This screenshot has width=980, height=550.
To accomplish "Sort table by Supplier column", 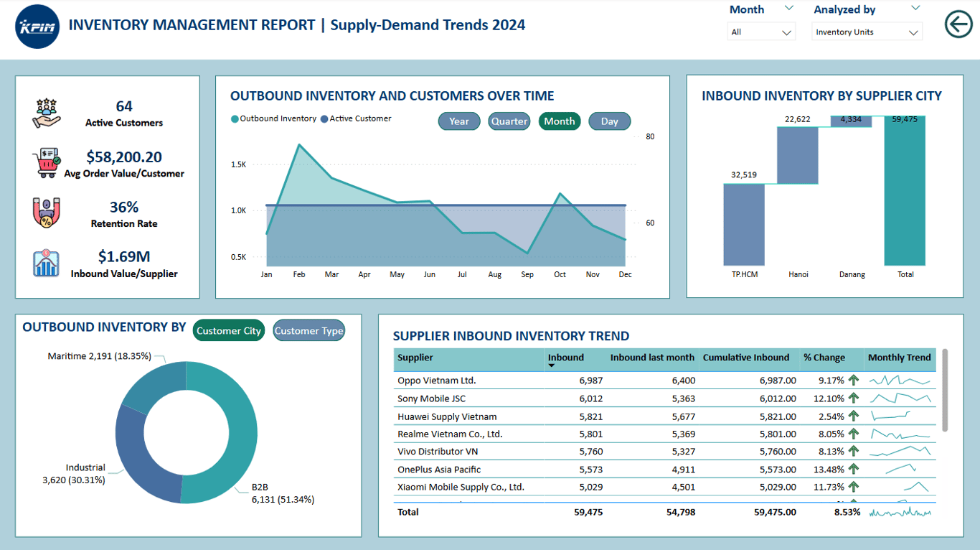I will click(x=415, y=358).
